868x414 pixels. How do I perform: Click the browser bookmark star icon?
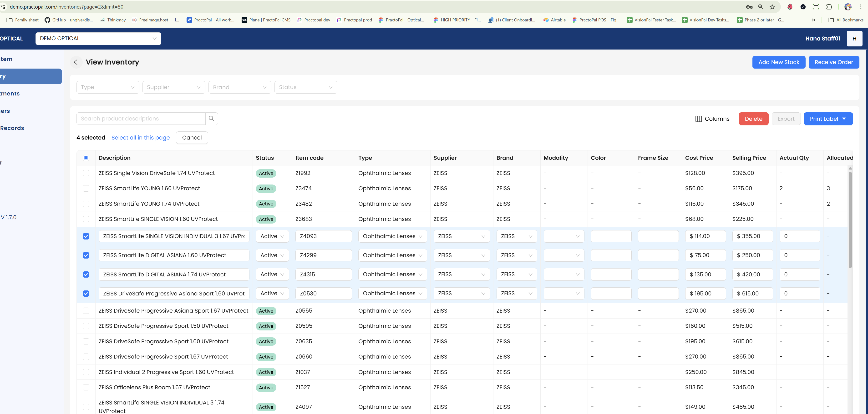[772, 7]
